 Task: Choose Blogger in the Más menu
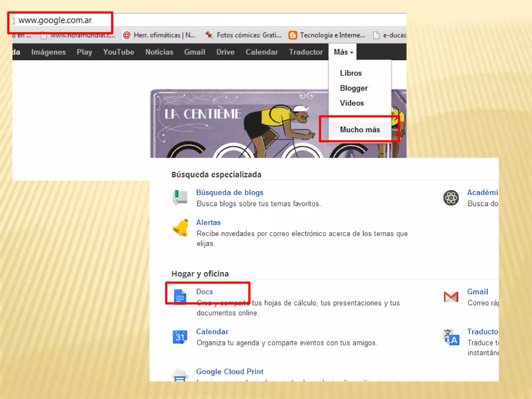(354, 88)
